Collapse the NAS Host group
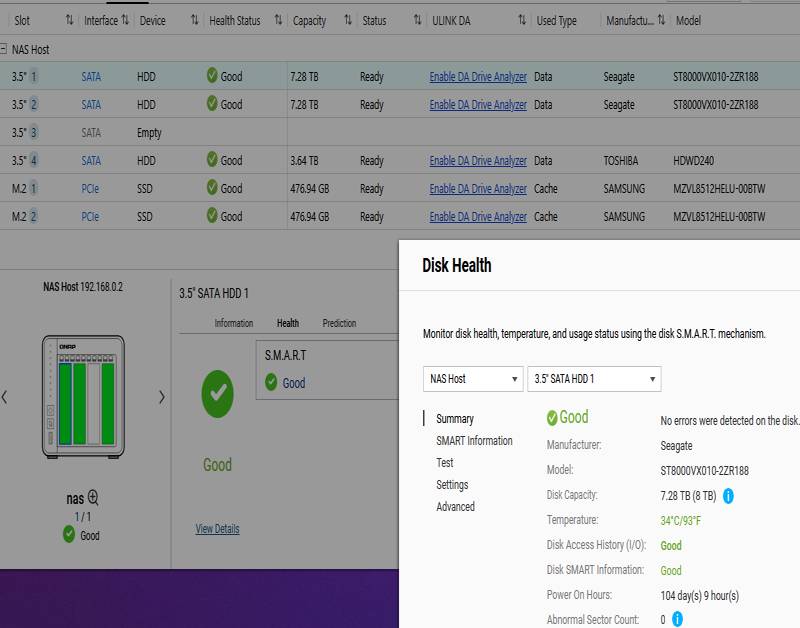800x628 pixels. (4, 49)
